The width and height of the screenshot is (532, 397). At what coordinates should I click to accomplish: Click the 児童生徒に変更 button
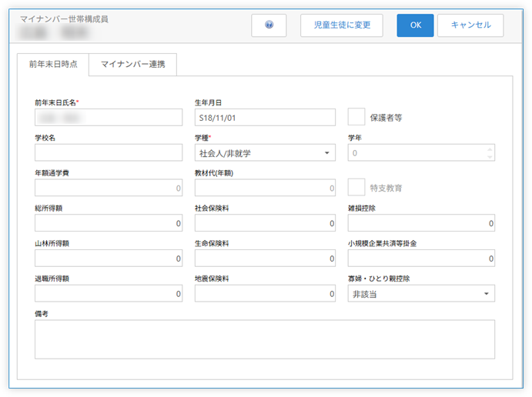[x=342, y=25]
